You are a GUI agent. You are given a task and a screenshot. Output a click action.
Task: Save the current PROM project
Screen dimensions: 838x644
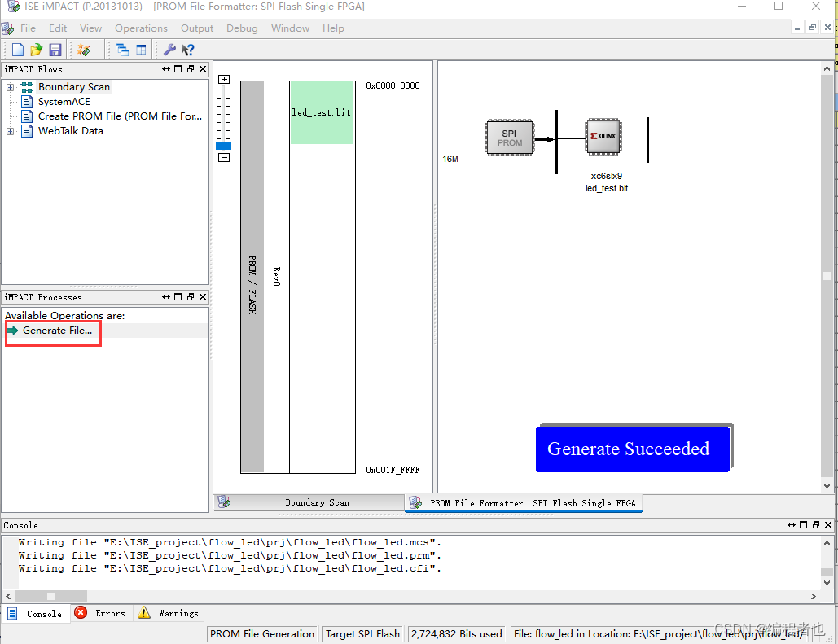pyautogui.click(x=55, y=49)
